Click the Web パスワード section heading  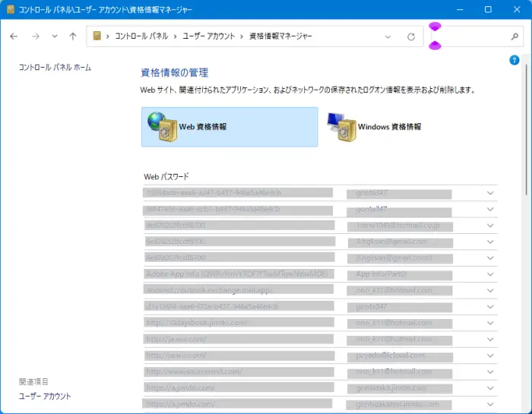point(166,177)
